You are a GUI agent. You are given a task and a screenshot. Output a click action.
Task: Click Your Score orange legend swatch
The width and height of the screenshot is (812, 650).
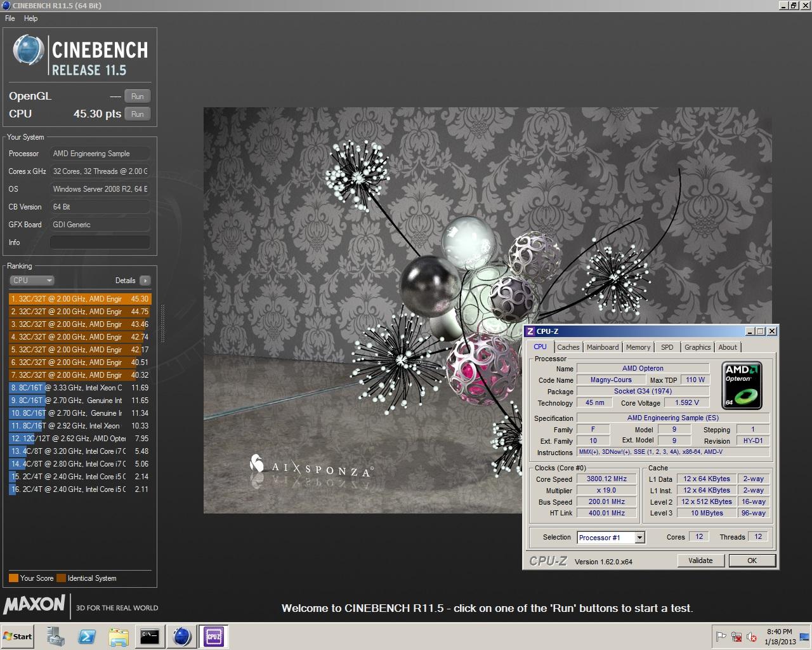(13, 578)
